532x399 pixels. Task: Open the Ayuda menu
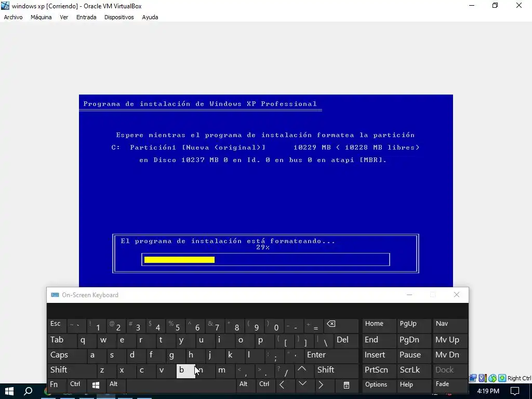[x=150, y=17]
